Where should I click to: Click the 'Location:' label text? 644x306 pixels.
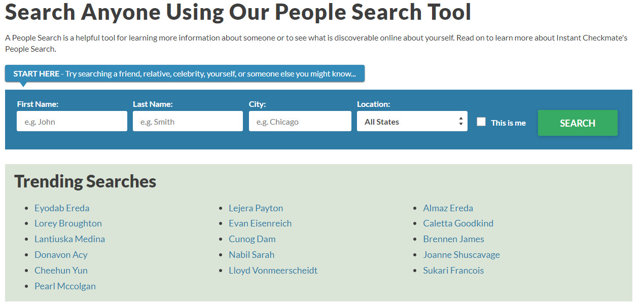[x=374, y=104]
